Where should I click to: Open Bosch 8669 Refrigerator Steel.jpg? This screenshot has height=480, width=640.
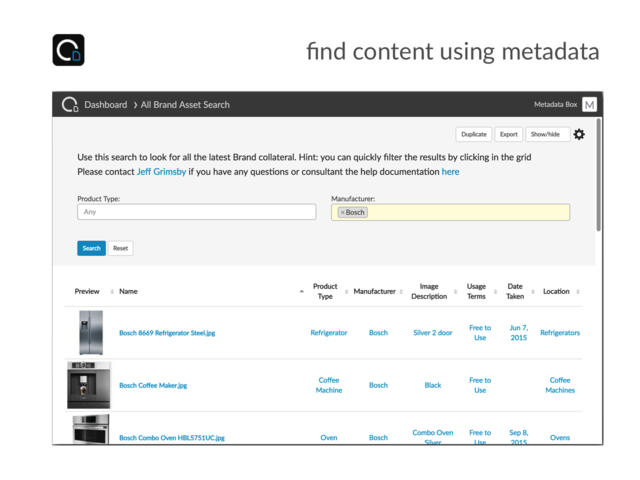click(167, 333)
